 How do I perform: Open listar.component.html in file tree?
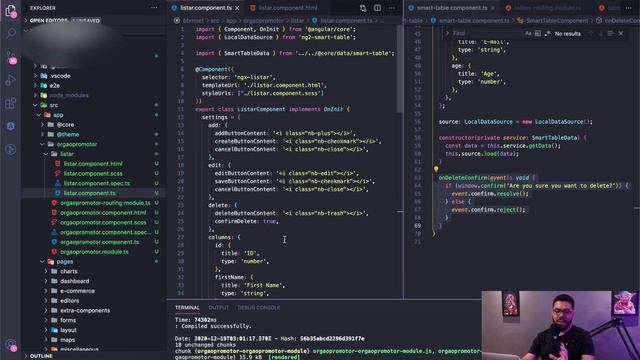(x=93, y=164)
